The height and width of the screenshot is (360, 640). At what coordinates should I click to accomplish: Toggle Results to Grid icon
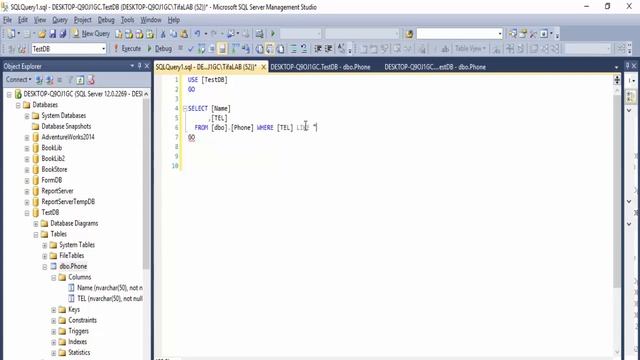point(270,49)
